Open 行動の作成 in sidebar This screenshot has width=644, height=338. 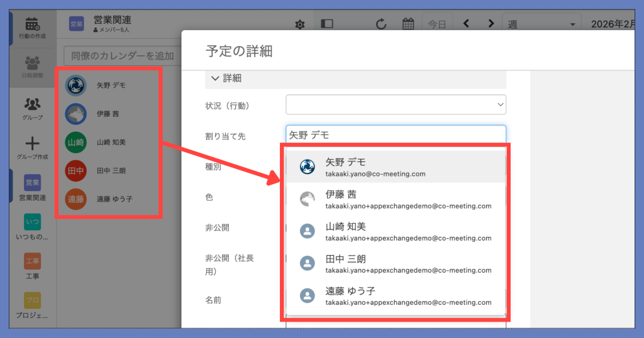(x=32, y=28)
